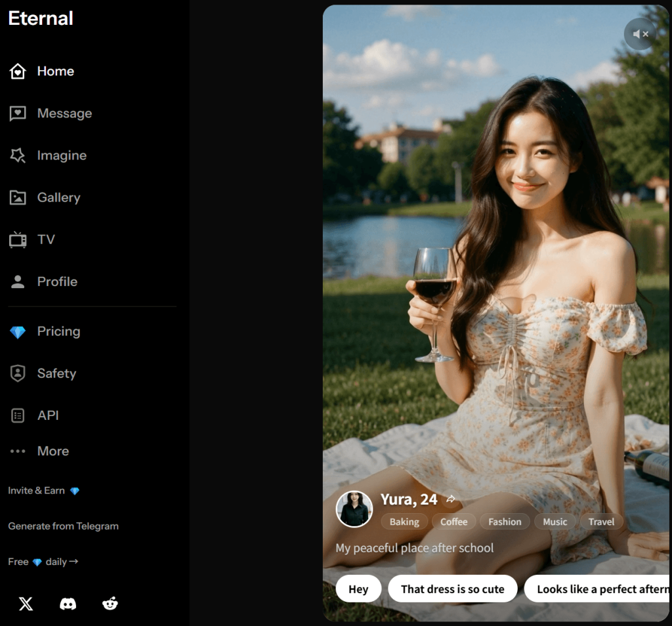
Task: Open the Reddit icon link
Action: coord(110,604)
